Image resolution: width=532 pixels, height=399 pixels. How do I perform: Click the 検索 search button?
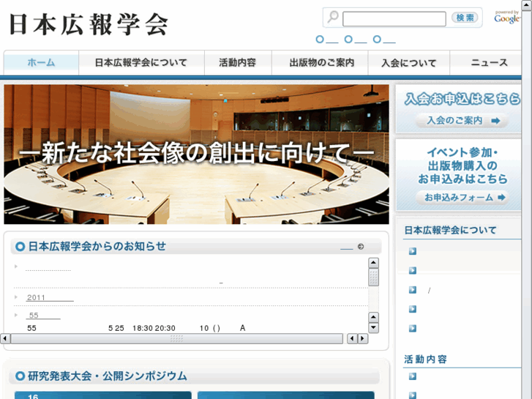465,18
